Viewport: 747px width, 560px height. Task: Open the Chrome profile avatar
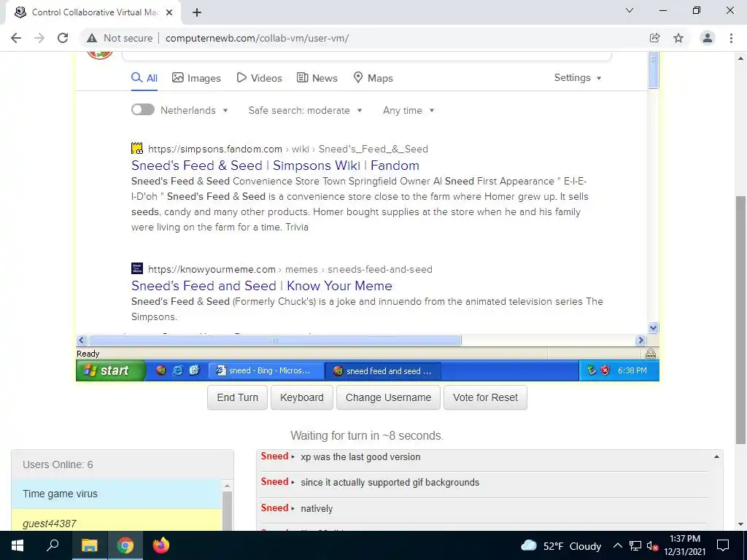(x=708, y=38)
